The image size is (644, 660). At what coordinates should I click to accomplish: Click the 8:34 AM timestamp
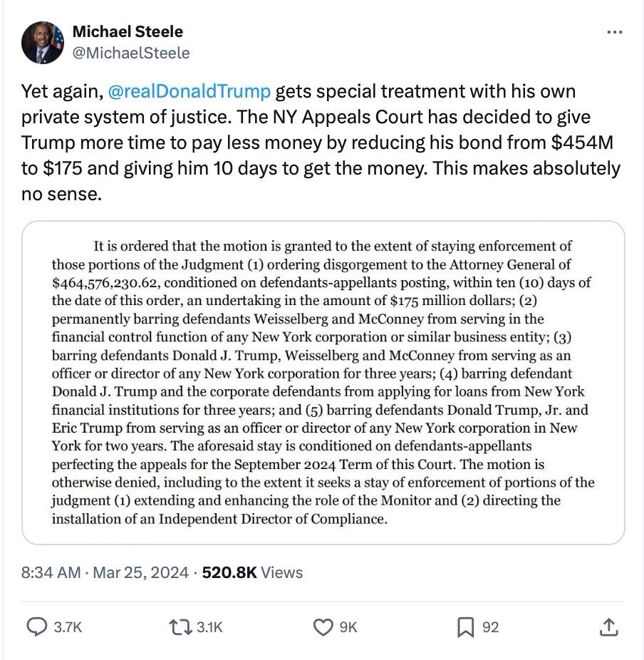[x=51, y=572]
